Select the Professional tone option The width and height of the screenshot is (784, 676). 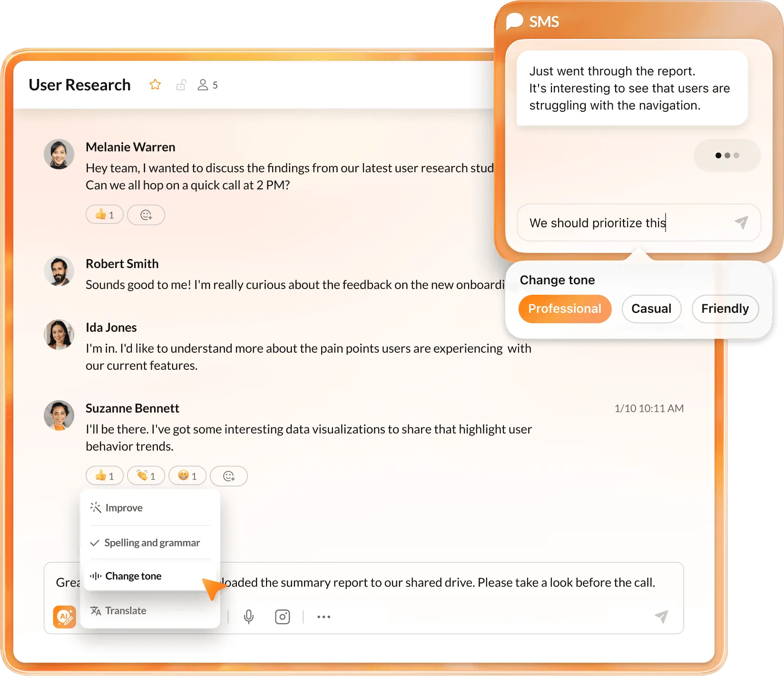(565, 309)
